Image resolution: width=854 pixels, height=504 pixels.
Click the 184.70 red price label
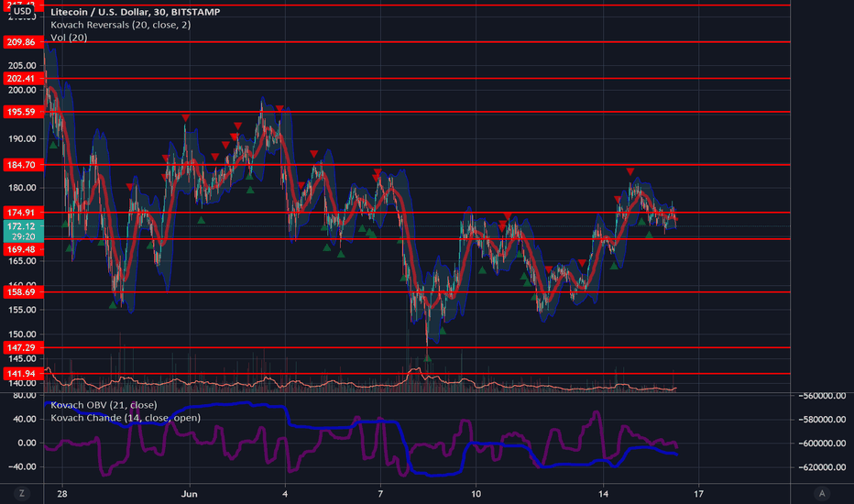point(22,165)
